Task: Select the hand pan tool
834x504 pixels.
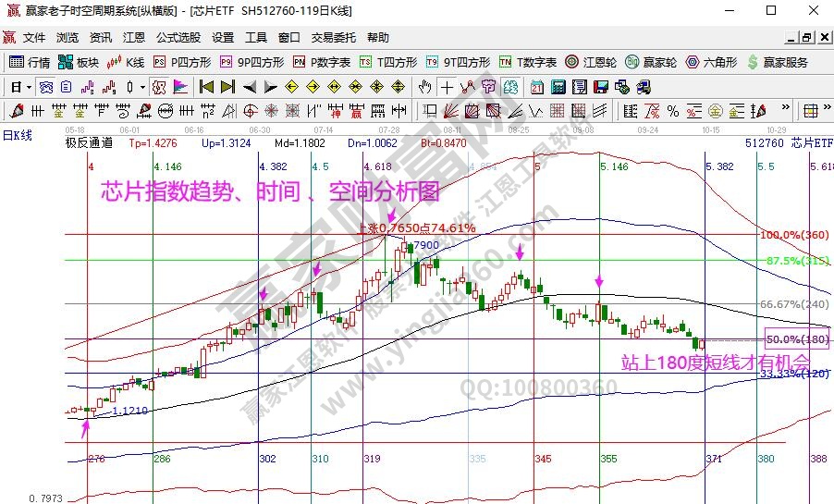Action: 424,87
